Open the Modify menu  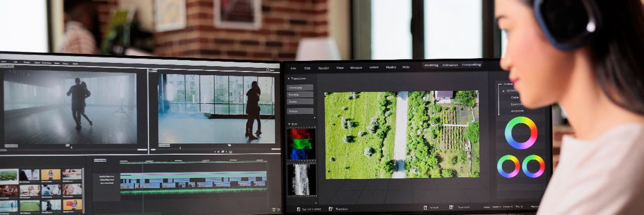[391, 67]
